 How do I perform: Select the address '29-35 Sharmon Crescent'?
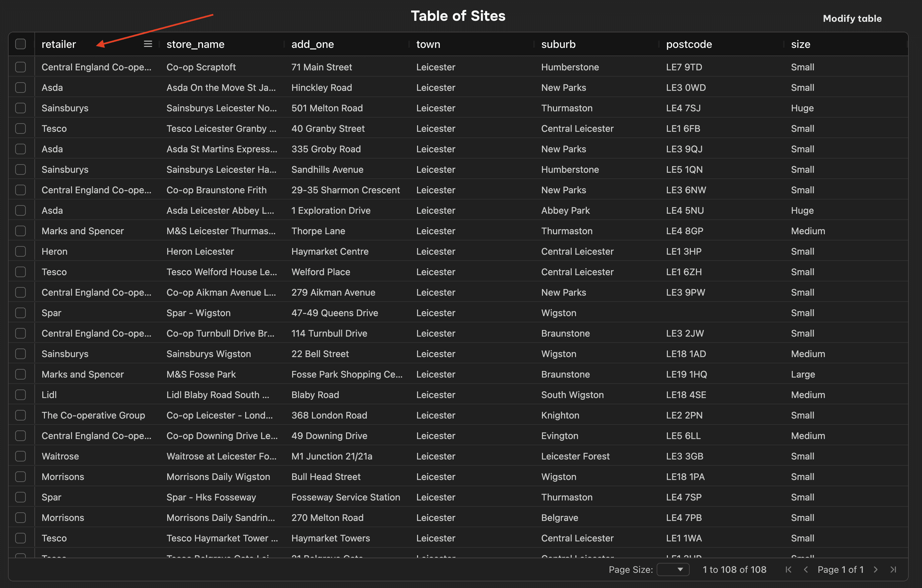pos(345,190)
